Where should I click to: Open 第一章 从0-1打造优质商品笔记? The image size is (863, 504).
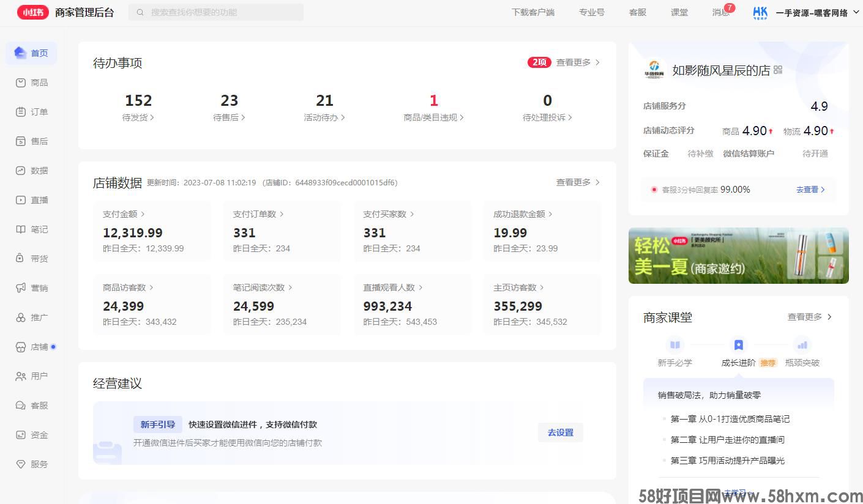click(730, 419)
